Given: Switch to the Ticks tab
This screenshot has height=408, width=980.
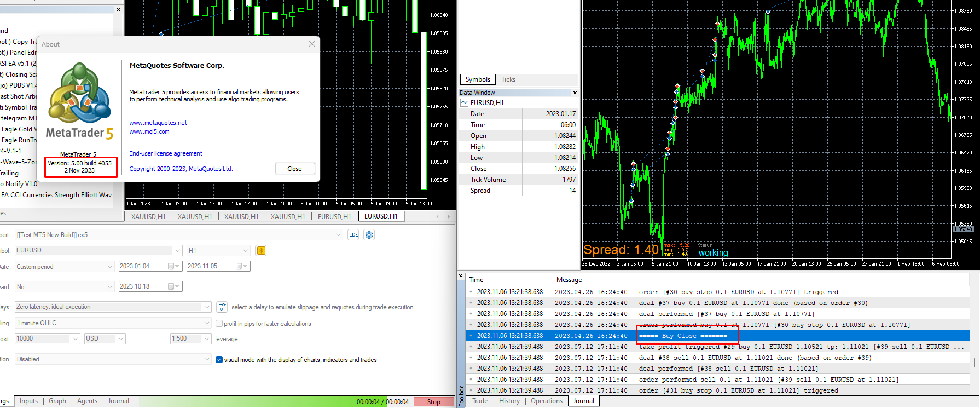Looking at the screenshot, I should [x=508, y=79].
